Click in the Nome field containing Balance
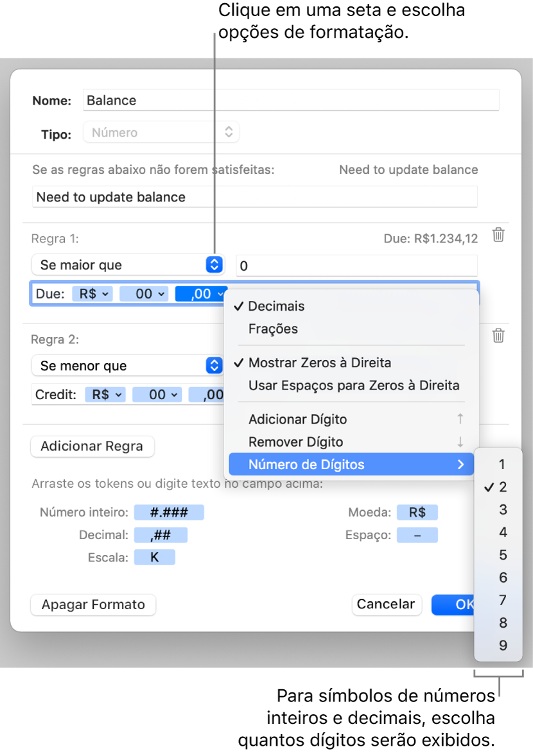533x756 pixels. click(291, 100)
